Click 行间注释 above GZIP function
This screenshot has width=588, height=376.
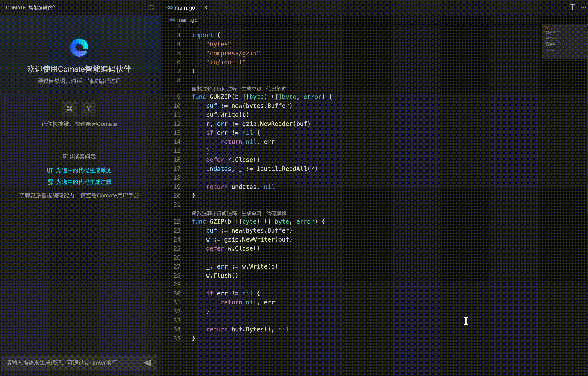(x=227, y=213)
